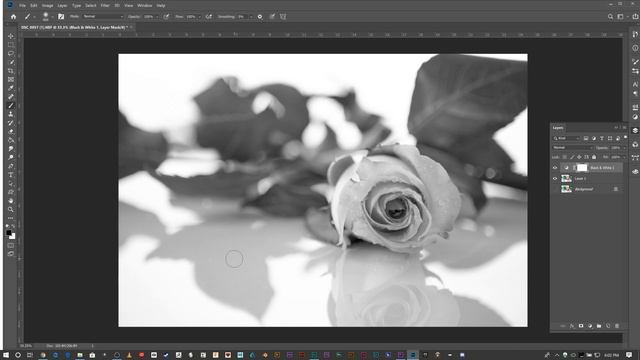
Task: Select the Lasso tool
Action: tap(11, 53)
